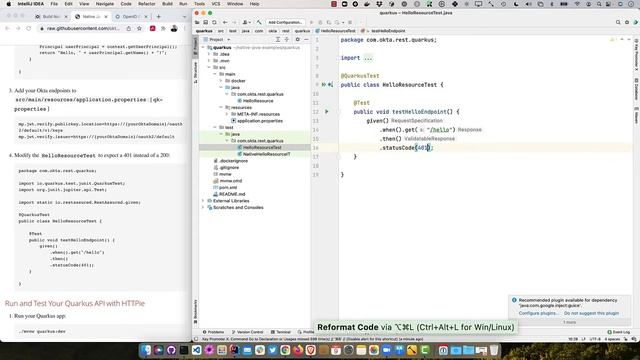Click the Reload from Disk sync icon
The height and width of the screenshot is (360, 640).
(x=214, y=22)
